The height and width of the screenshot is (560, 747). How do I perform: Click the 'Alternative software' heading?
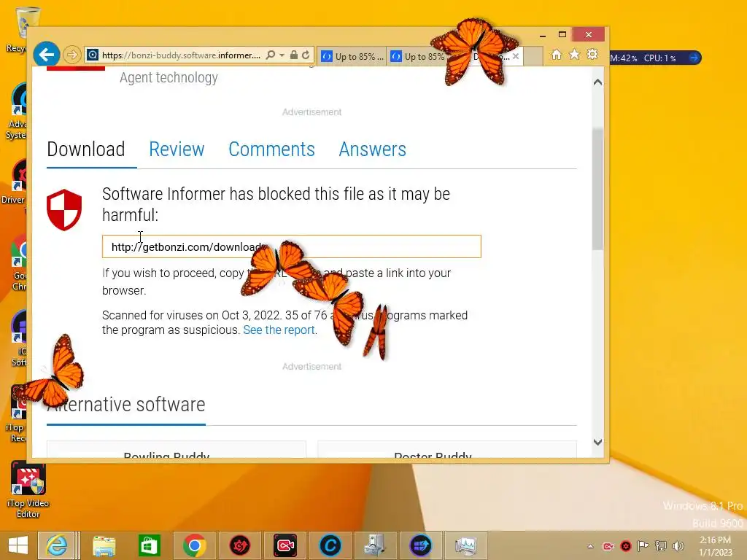click(x=126, y=404)
